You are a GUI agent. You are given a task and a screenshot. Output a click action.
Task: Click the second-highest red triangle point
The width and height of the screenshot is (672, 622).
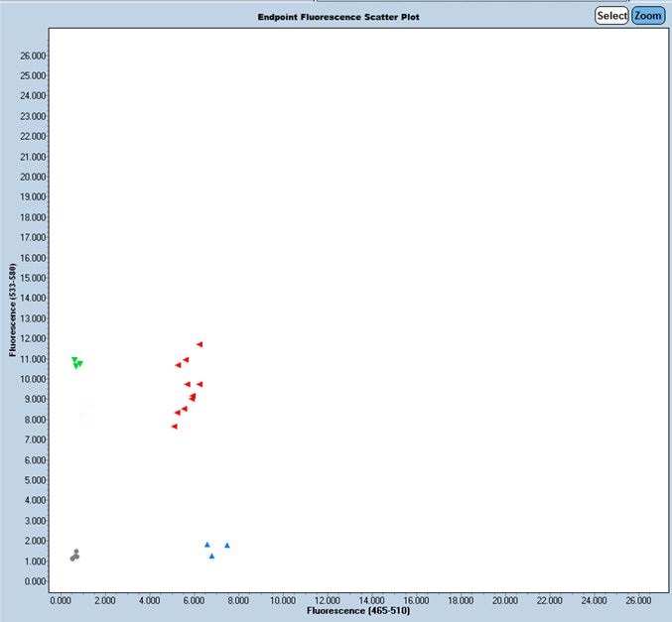[x=186, y=359]
